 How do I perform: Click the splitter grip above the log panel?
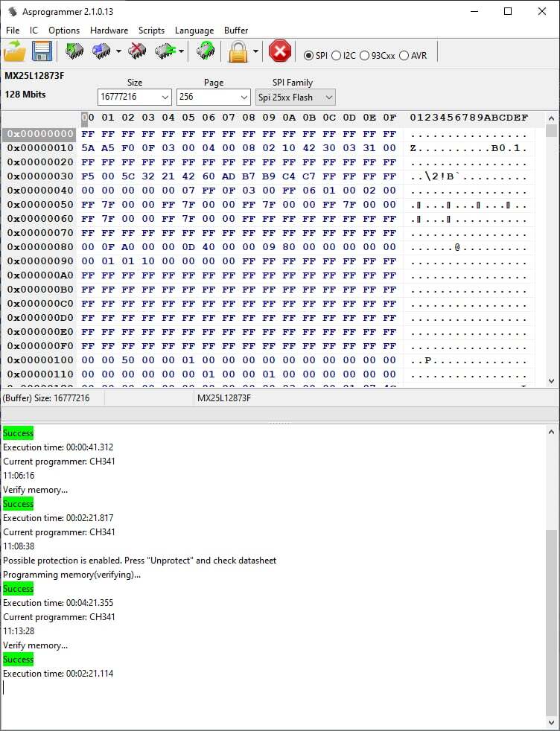280,424
